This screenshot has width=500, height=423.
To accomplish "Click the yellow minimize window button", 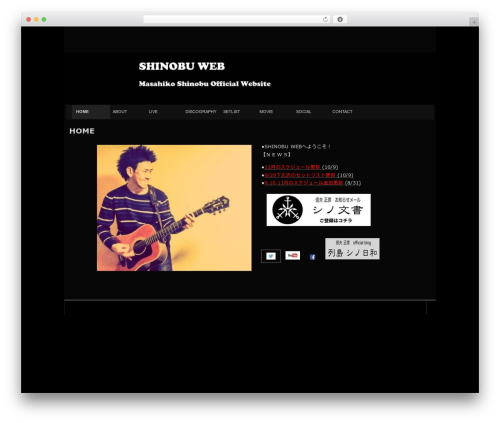I will click(36, 19).
